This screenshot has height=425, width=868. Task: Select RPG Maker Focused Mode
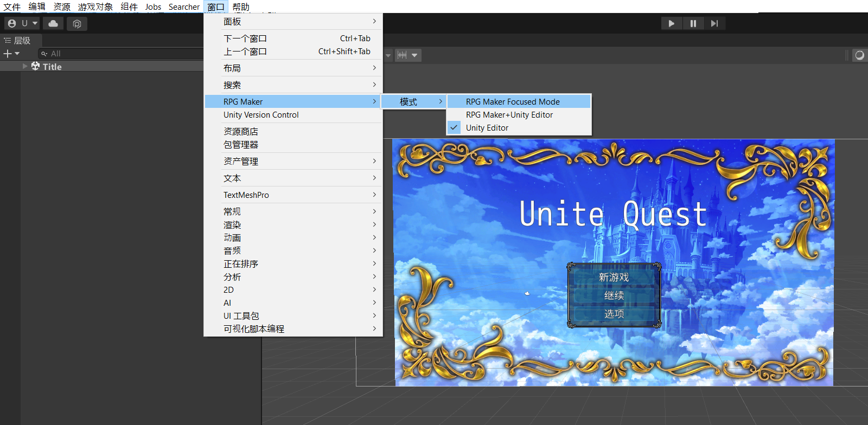(513, 102)
